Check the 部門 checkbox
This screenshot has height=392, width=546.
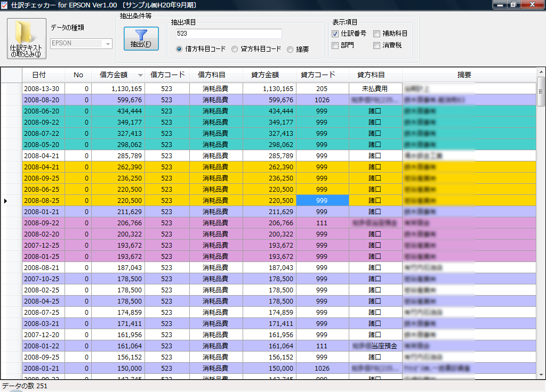click(x=335, y=45)
